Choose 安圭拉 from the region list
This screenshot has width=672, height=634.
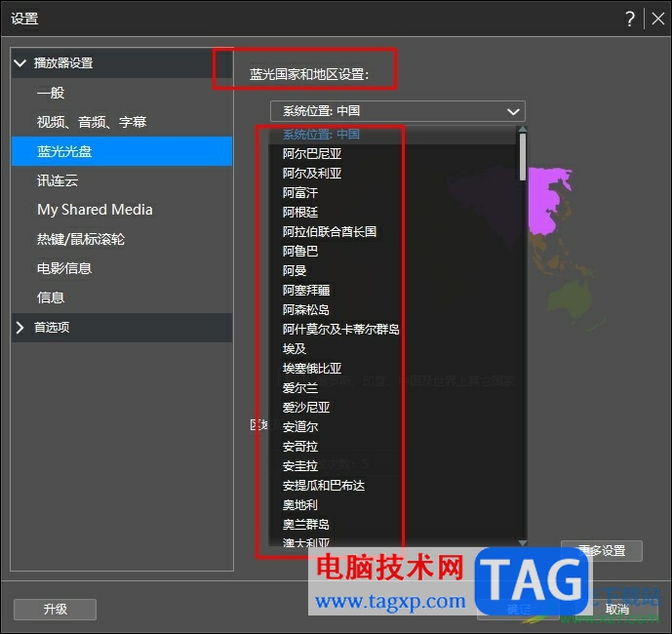393,466
